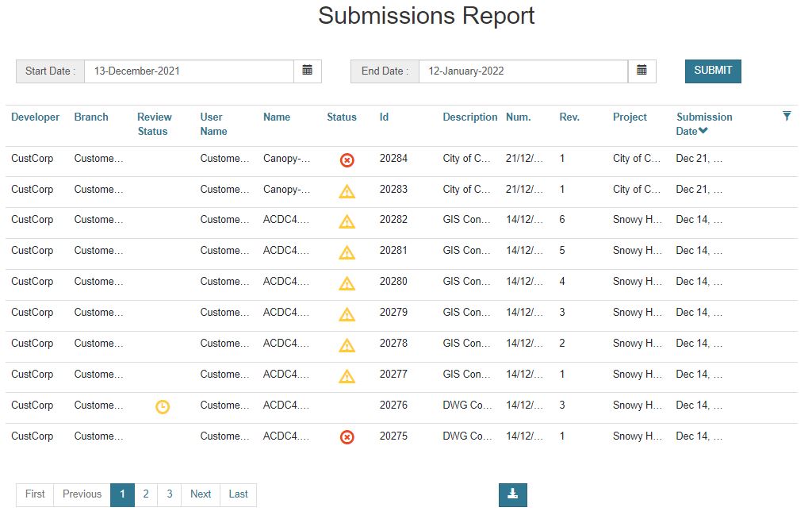Click the End Date input field
Viewport: 812px width, 515px height.
click(x=523, y=71)
